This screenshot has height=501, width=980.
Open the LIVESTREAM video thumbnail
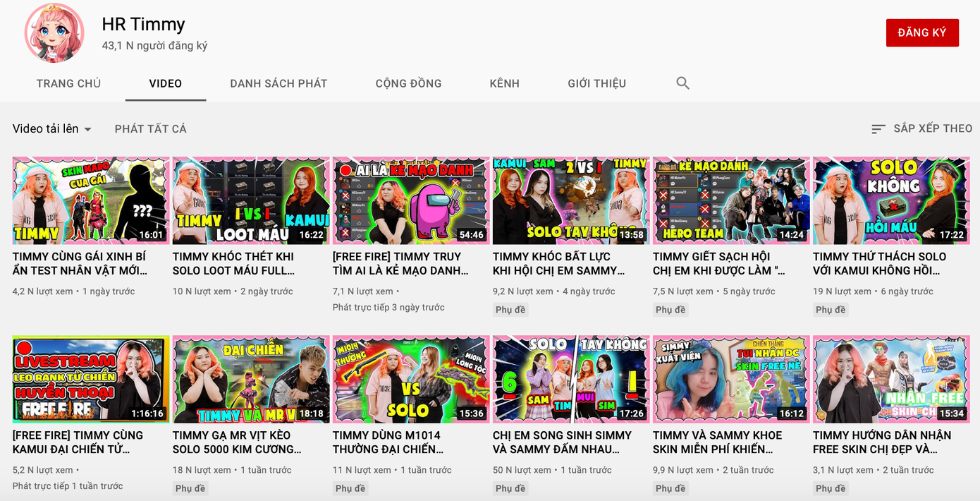click(x=90, y=379)
